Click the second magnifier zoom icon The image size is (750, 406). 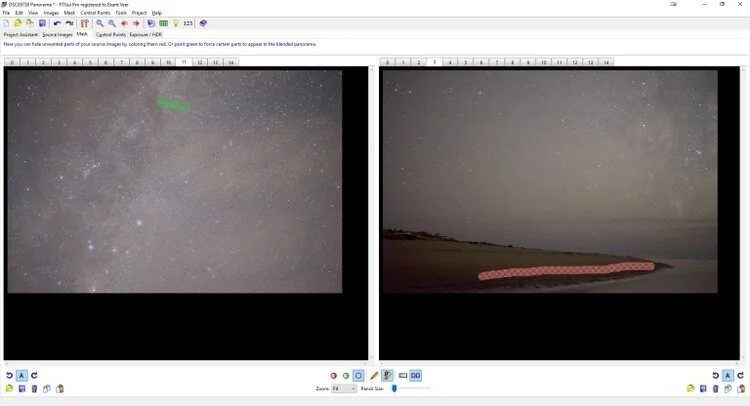(111, 23)
